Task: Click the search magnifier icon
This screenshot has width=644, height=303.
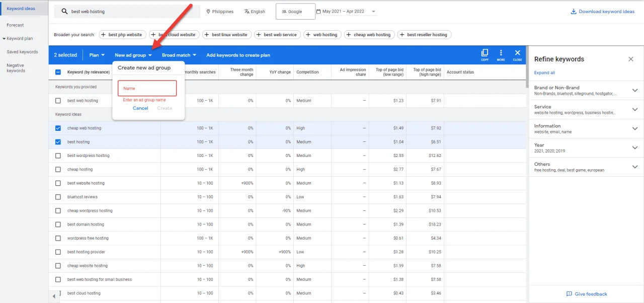Action: [63, 10]
